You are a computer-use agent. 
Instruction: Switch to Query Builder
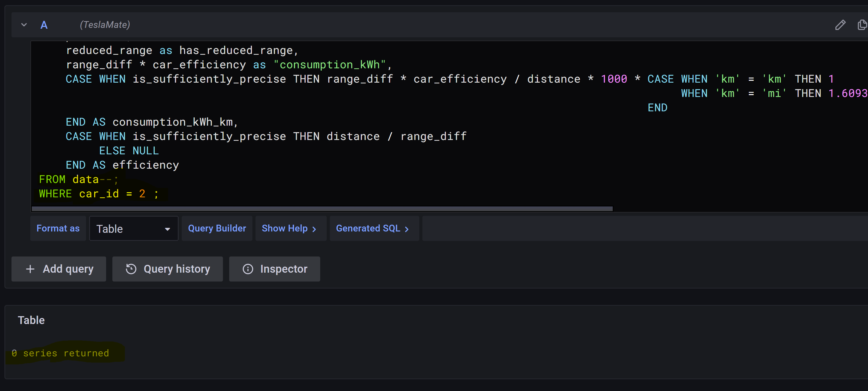pyautogui.click(x=217, y=228)
